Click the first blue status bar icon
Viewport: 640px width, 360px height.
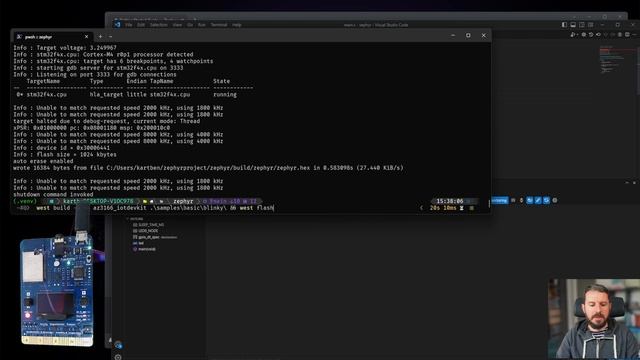[530, 200]
